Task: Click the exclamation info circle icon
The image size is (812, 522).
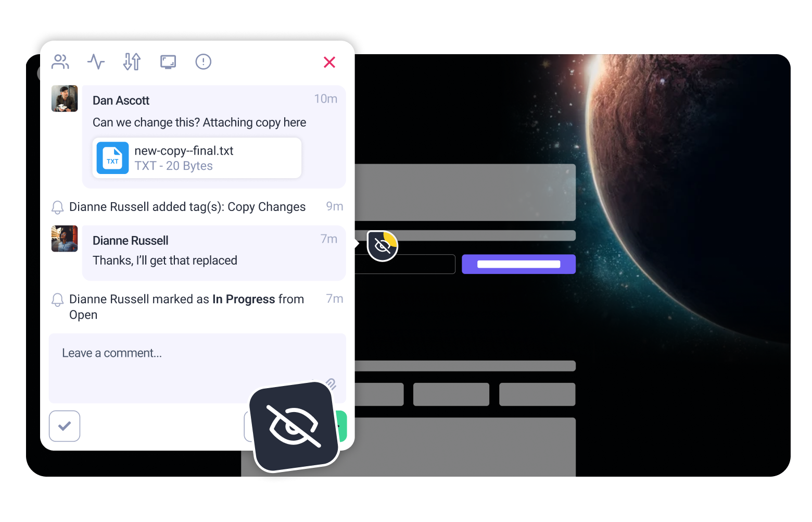Action: coord(203,62)
